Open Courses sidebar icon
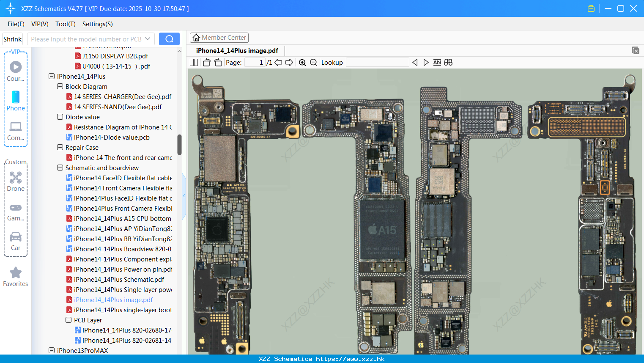644x363 pixels. pos(16,71)
